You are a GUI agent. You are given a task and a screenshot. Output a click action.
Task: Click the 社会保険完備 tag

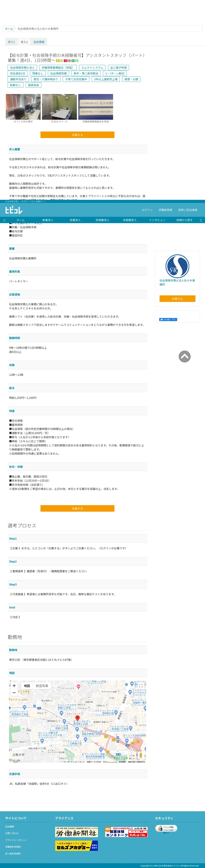[x=58, y=73]
